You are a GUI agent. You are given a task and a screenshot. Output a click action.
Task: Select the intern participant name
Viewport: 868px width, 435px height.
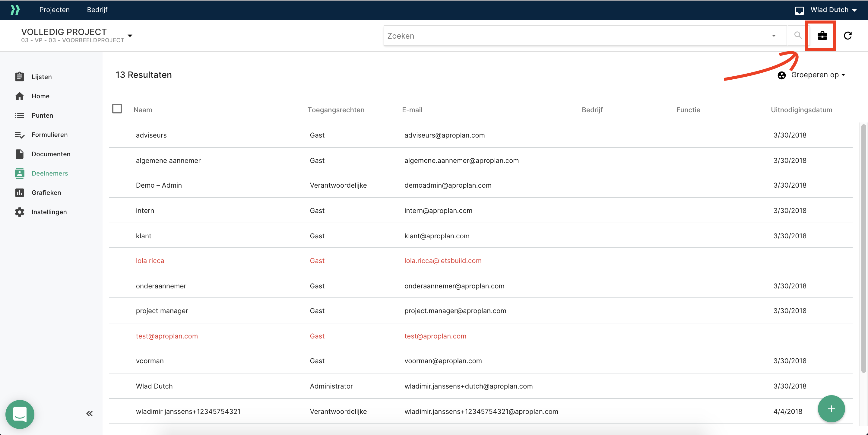[145, 211]
